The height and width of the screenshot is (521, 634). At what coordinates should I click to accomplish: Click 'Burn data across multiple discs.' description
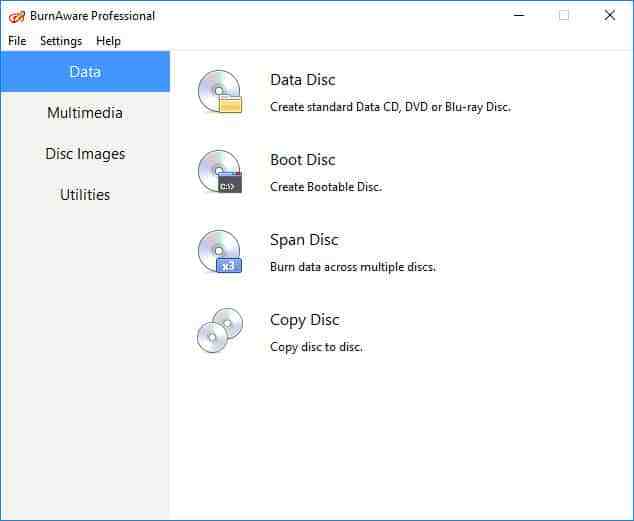coord(353,267)
